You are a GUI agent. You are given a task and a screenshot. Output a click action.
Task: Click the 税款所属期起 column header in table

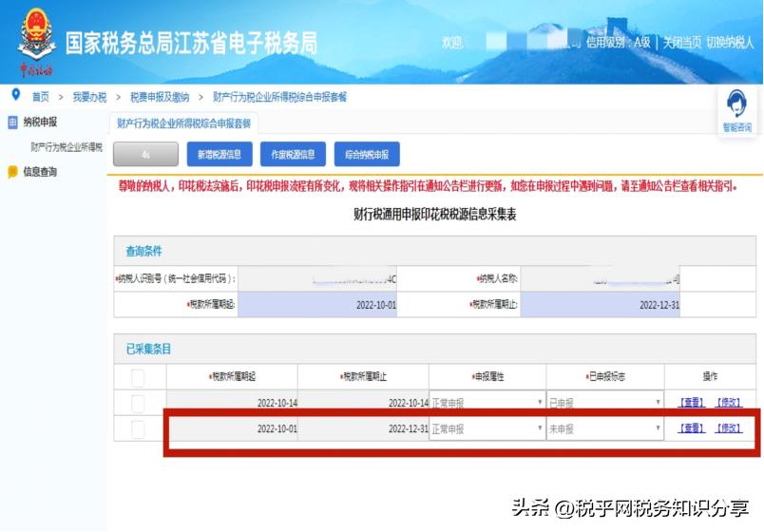click(x=233, y=376)
